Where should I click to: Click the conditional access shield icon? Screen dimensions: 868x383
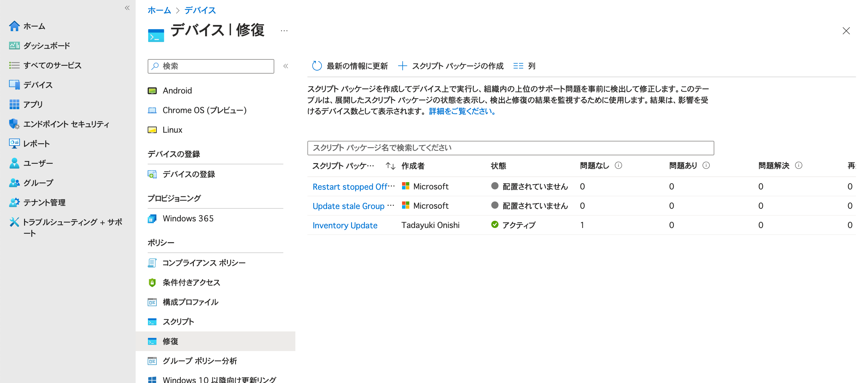click(x=152, y=282)
